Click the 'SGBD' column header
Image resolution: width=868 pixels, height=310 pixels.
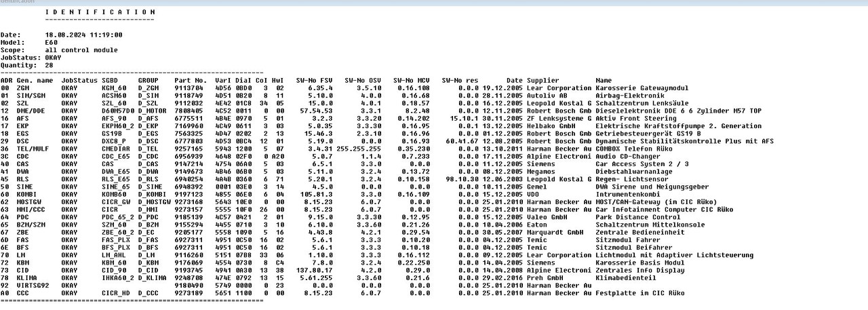point(110,80)
